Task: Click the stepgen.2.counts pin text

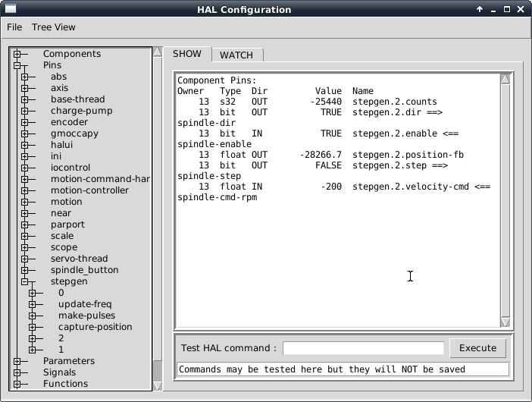Action: [x=395, y=102]
